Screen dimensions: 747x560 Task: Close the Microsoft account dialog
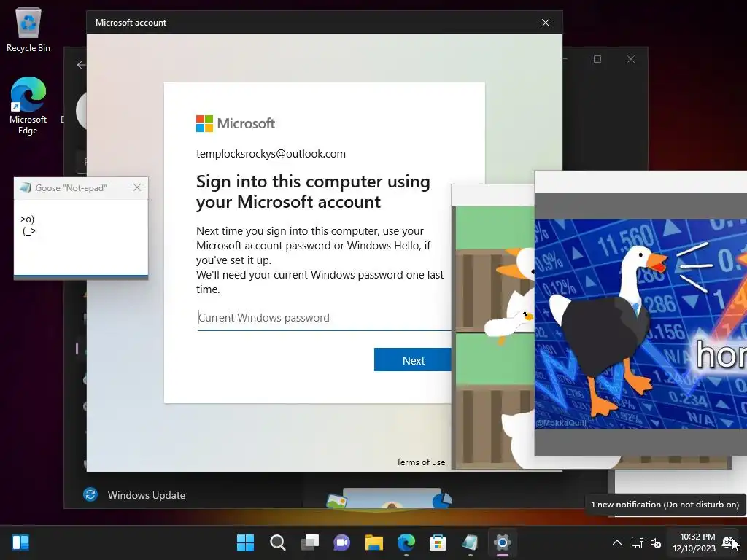pyautogui.click(x=546, y=23)
